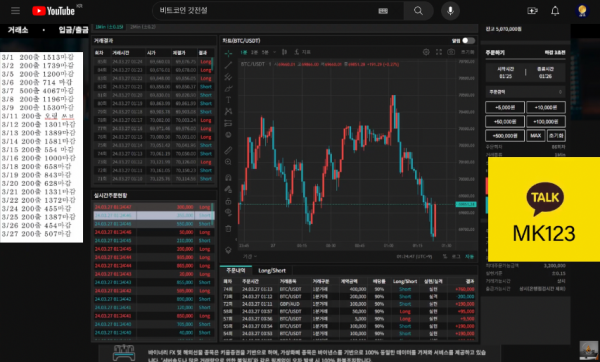Focus the 주문금액 input field
The height and width of the screenshot is (362, 600).
coord(525,92)
